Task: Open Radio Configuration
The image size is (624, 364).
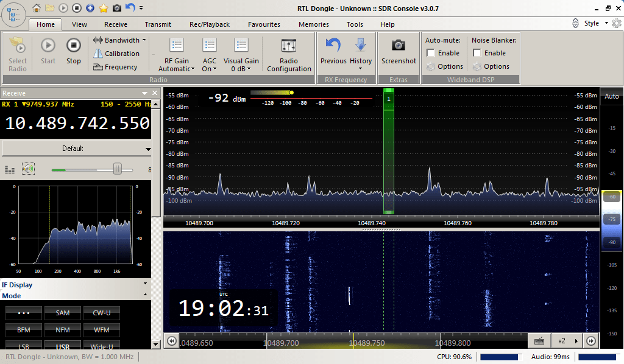Action: (289, 55)
